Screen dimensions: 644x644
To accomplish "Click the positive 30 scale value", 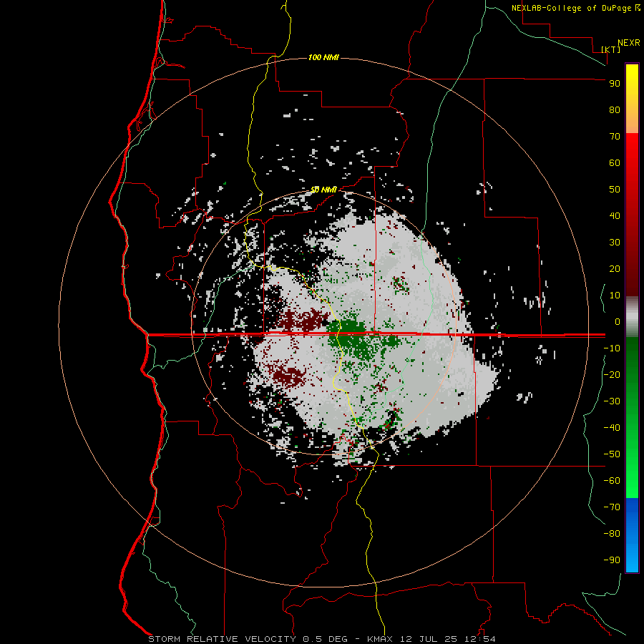I will [615, 243].
